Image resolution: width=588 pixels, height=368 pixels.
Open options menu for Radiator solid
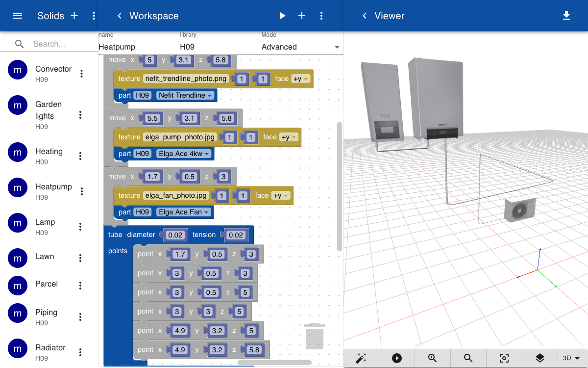tap(80, 352)
